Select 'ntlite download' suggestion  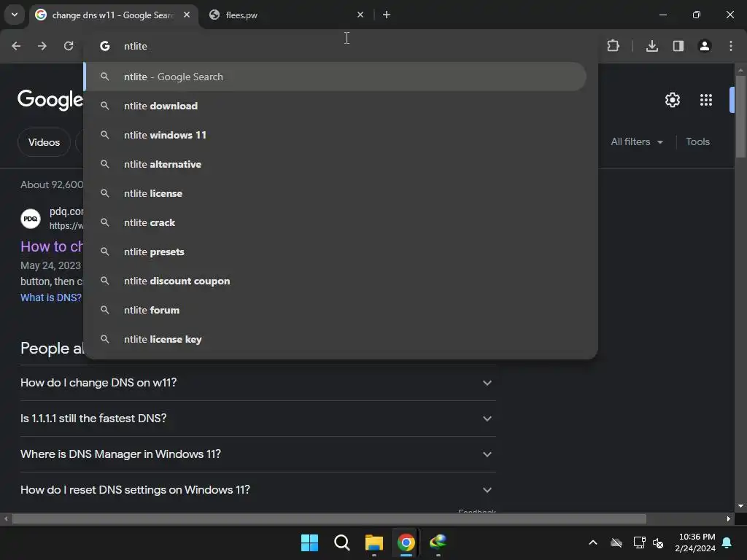[336, 106]
